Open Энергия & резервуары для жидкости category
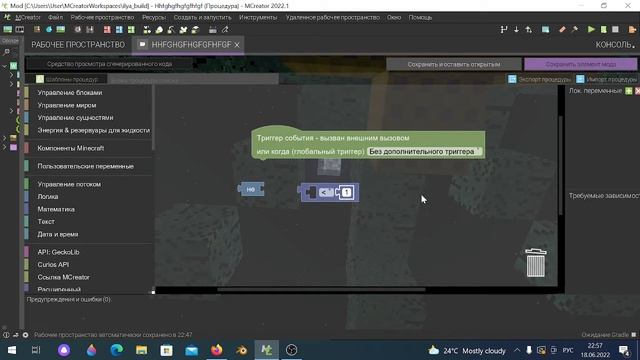The image size is (640, 360). pyautogui.click(x=93, y=130)
